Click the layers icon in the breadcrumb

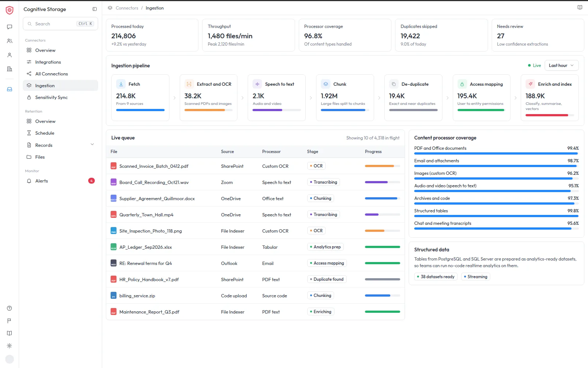point(110,8)
